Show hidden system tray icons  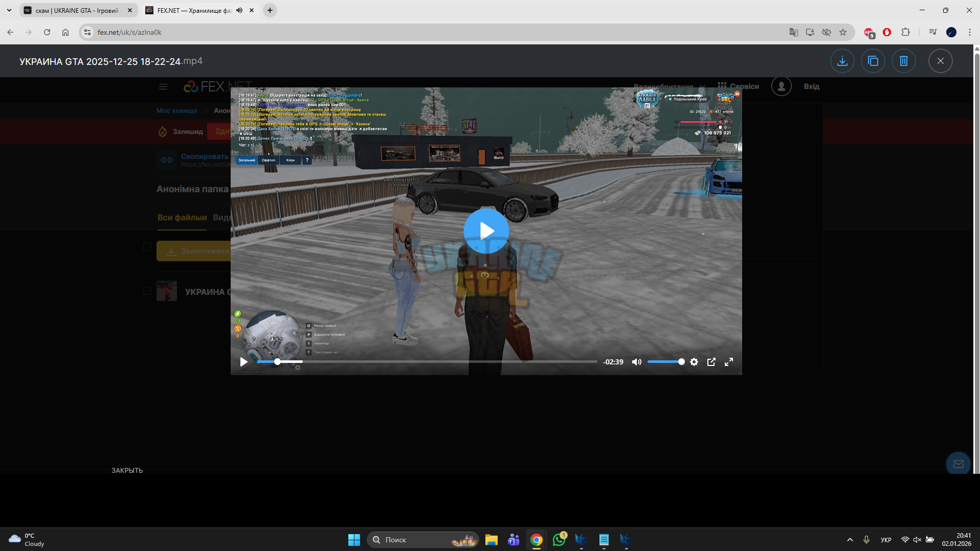[850, 540]
